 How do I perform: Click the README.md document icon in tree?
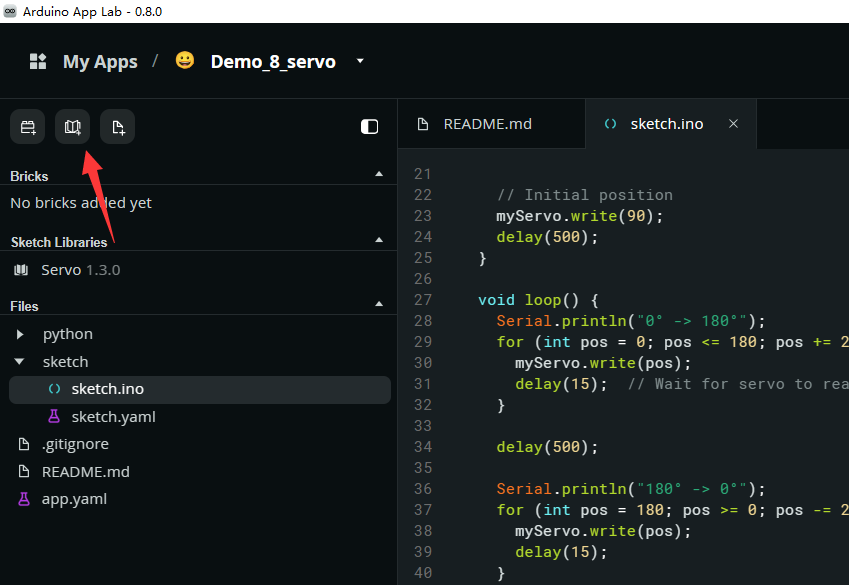[24, 471]
